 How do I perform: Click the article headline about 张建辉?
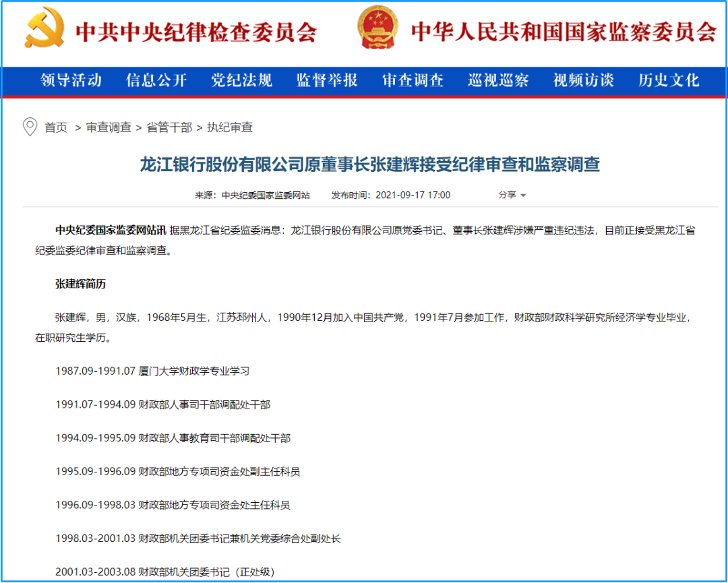(370, 164)
